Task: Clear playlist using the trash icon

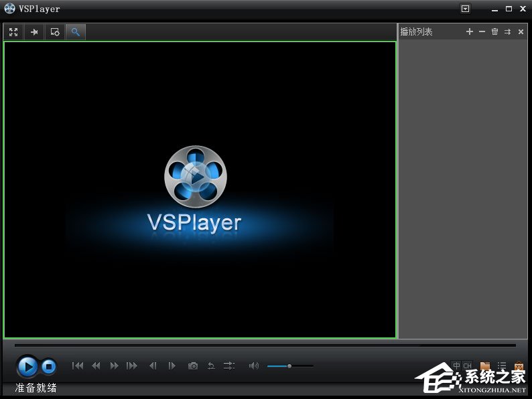Action: (x=494, y=31)
